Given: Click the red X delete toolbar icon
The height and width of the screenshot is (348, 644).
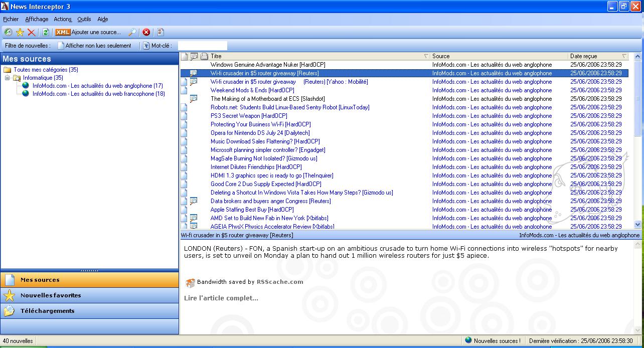Looking at the screenshot, I should pyautogui.click(x=31, y=32).
